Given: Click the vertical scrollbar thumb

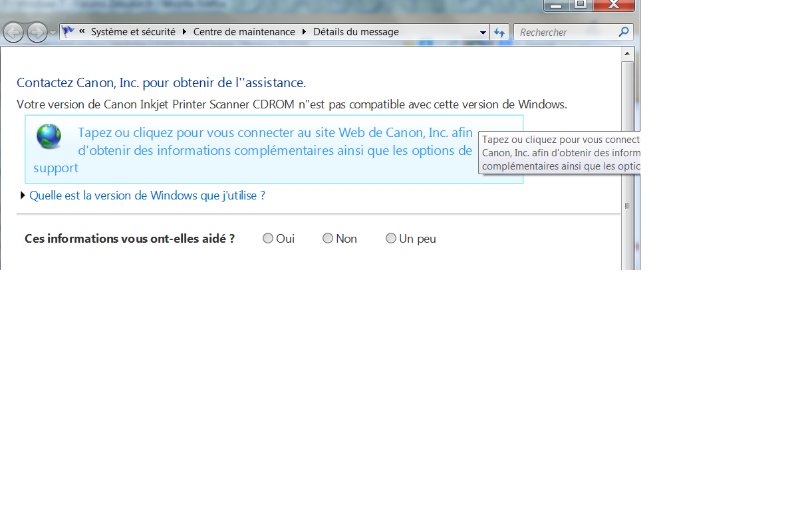Looking at the screenshot, I should [627, 166].
